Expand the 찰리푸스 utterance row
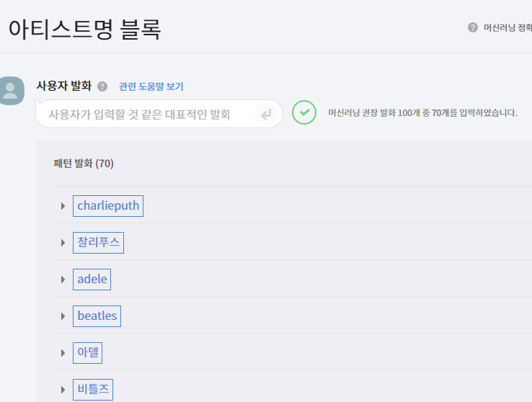Screen dimensions: 532x402 coord(63,243)
